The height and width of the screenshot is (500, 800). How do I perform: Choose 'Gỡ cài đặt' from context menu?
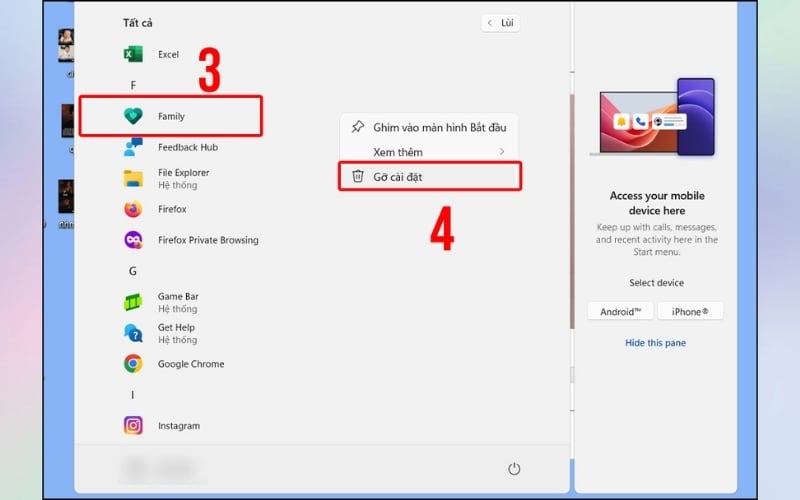click(430, 177)
